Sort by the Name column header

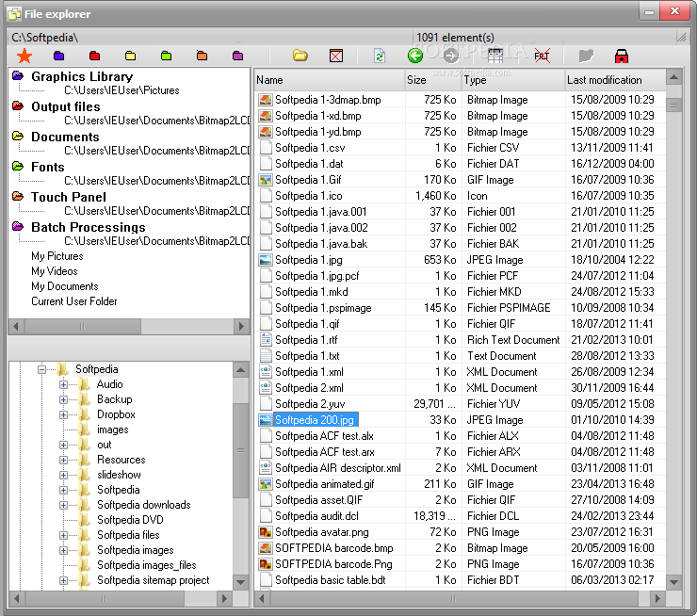(329, 80)
